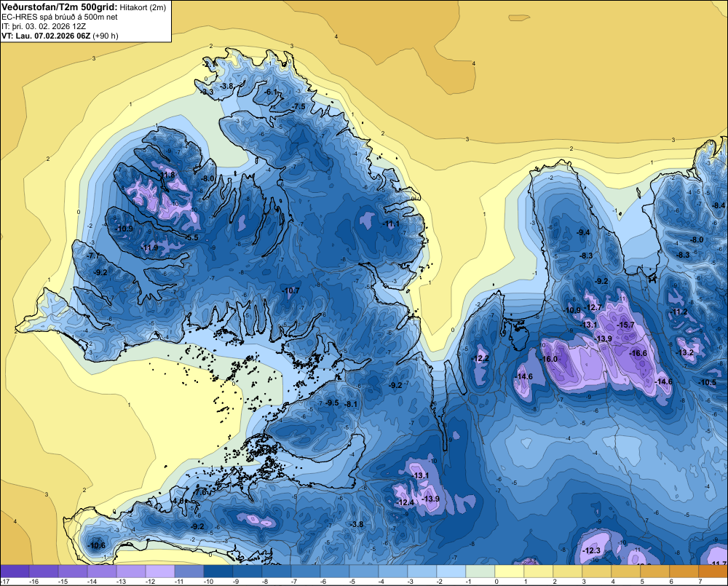
Task: Click the -11.1 temperature label
Action: pos(391,223)
